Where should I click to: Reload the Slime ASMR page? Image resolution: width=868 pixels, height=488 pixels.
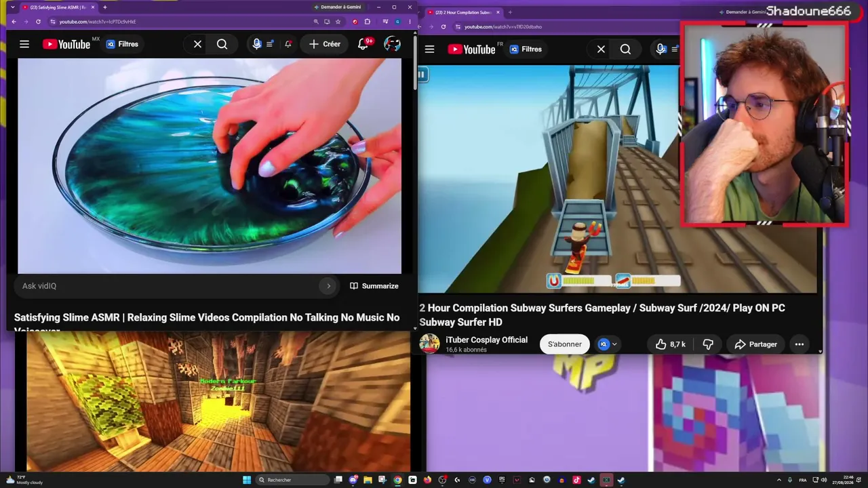click(x=38, y=22)
